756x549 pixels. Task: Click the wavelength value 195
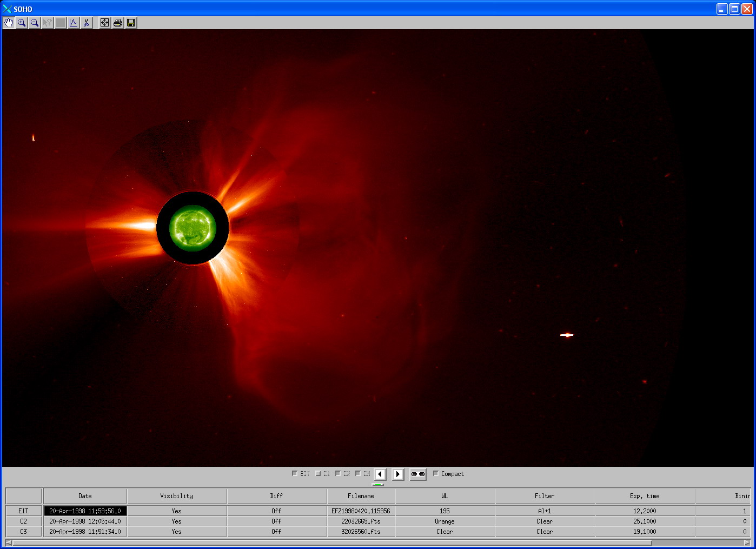445,511
